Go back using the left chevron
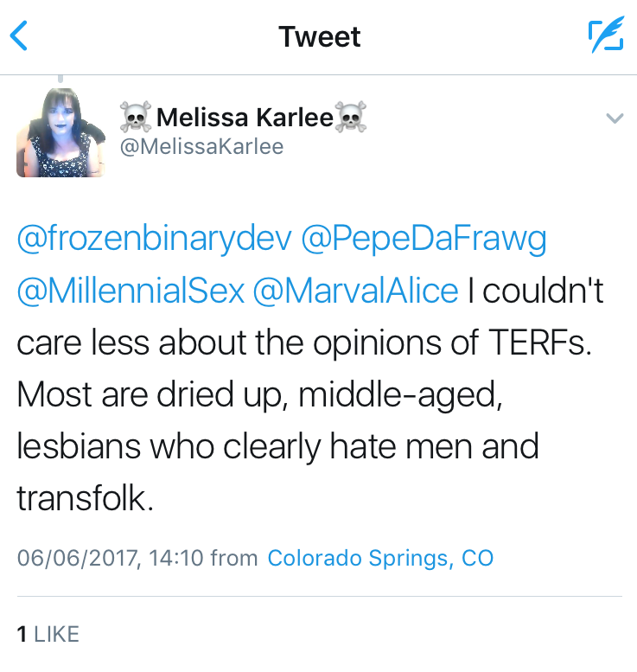This screenshot has width=637, height=672. pos(19,36)
